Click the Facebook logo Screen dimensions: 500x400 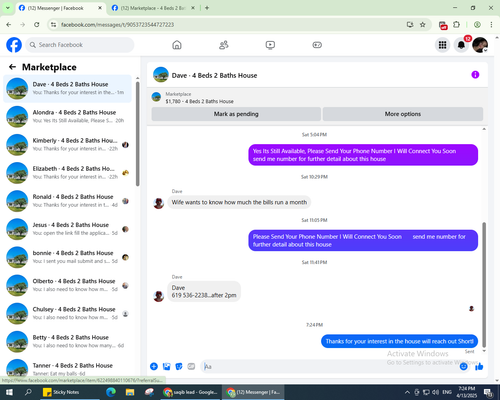point(14,45)
